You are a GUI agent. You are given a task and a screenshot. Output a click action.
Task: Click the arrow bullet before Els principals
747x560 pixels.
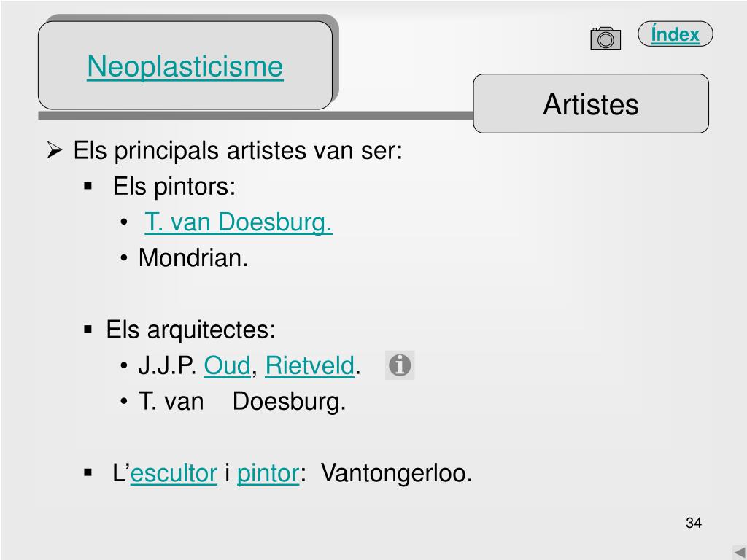tap(54, 150)
